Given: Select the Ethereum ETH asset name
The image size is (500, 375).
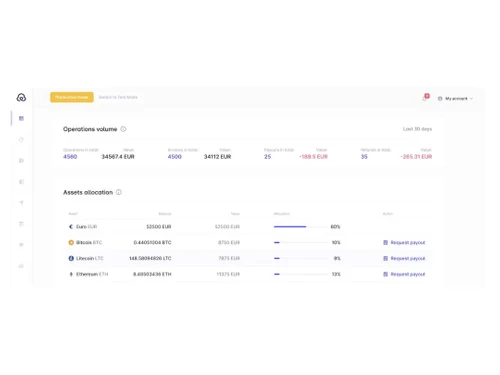Looking at the screenshot, I should 92,274.
